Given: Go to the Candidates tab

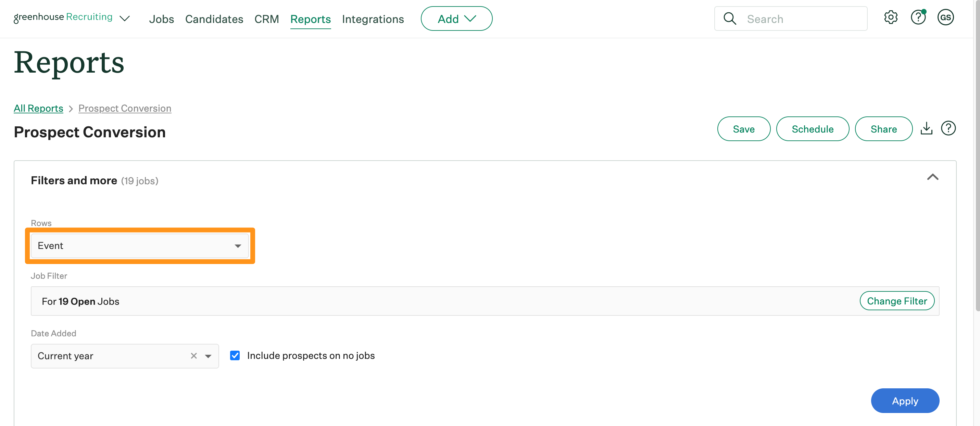Looking at the screenshot, I should (x=214, y=19).
